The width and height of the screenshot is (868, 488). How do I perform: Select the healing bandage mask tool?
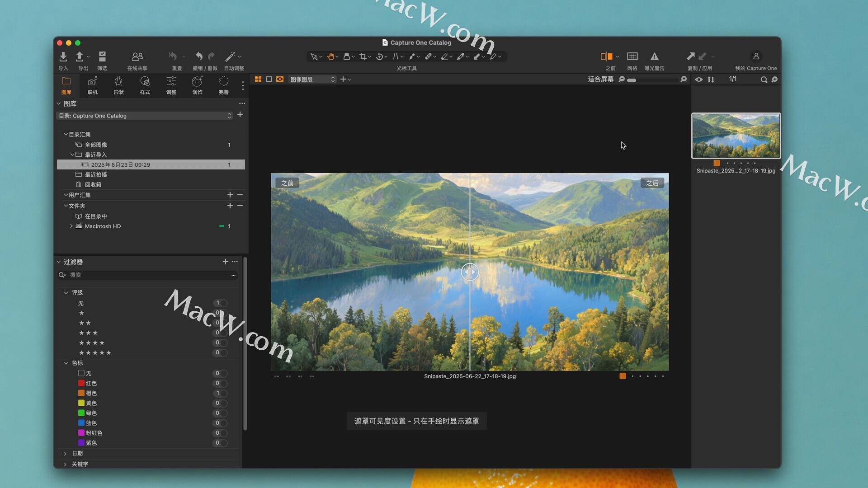[428, 56]
